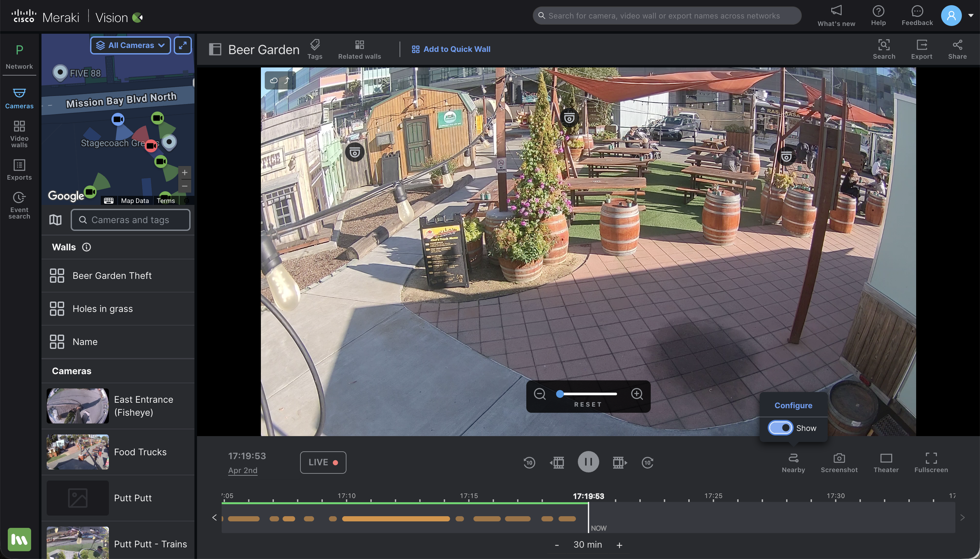The image size is (980, 559).
Task: Toggle the nearby cameras Show switch
Action: 780,428
